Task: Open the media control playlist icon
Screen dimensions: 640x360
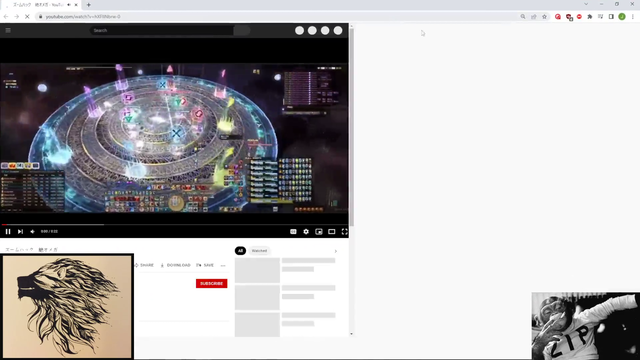Action: point(600,17)
